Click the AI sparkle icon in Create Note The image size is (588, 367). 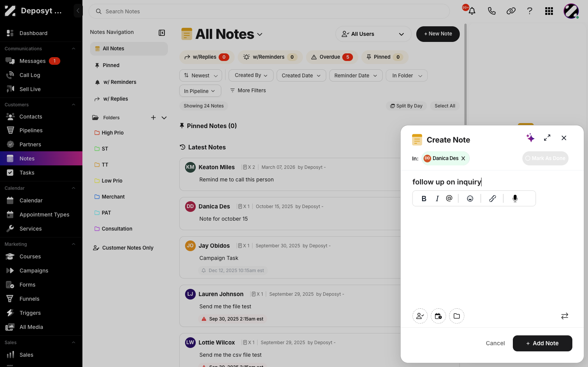point(530,138)
